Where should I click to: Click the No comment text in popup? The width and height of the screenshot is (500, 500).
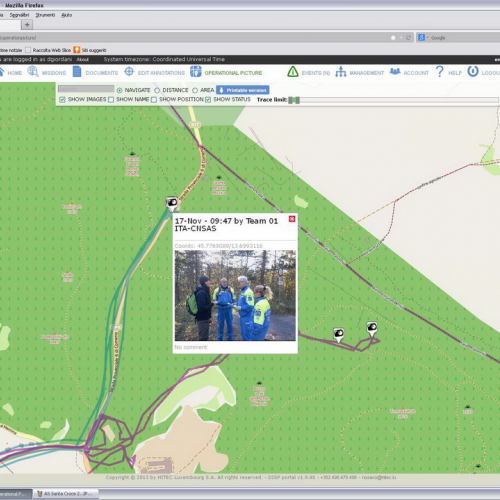tap(191, 347)
